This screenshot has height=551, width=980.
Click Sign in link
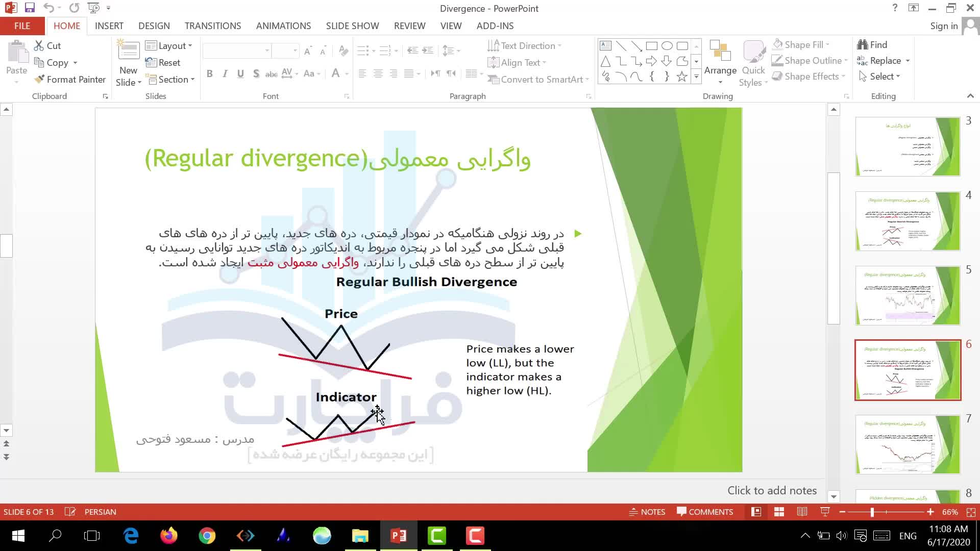[x=944, y=26]
